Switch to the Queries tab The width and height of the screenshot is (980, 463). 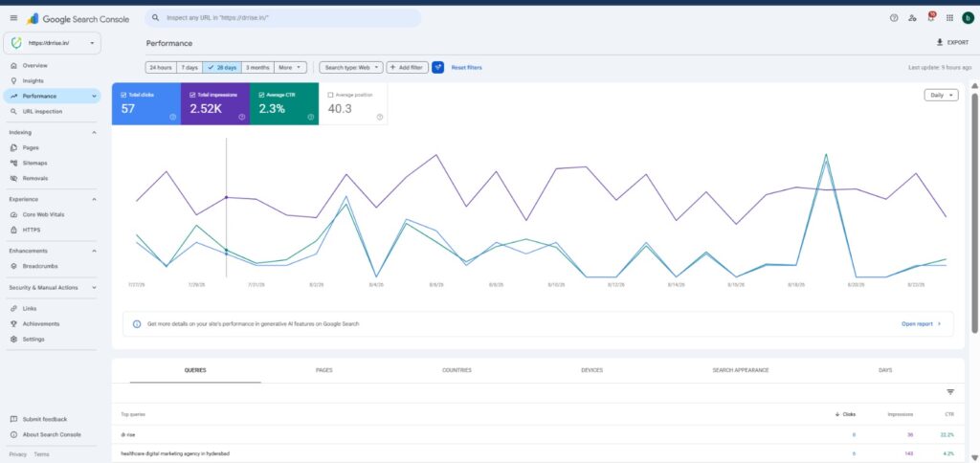coord(195,370)
